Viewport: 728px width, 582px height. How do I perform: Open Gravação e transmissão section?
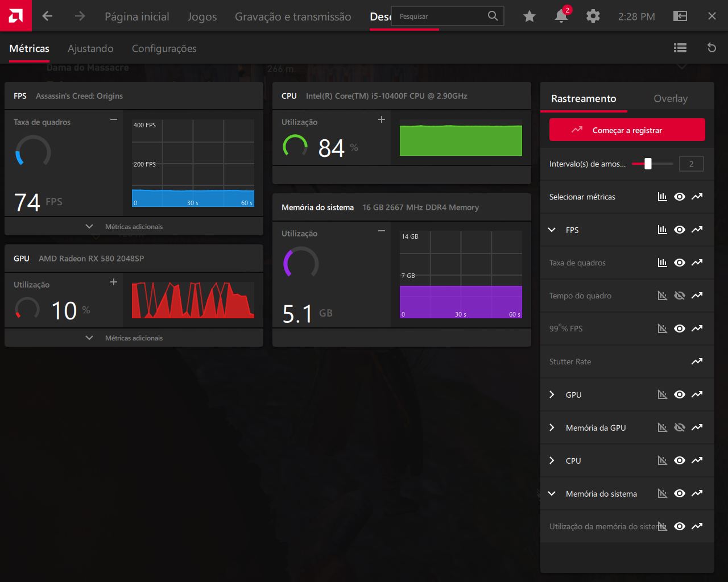pos(293,16)
